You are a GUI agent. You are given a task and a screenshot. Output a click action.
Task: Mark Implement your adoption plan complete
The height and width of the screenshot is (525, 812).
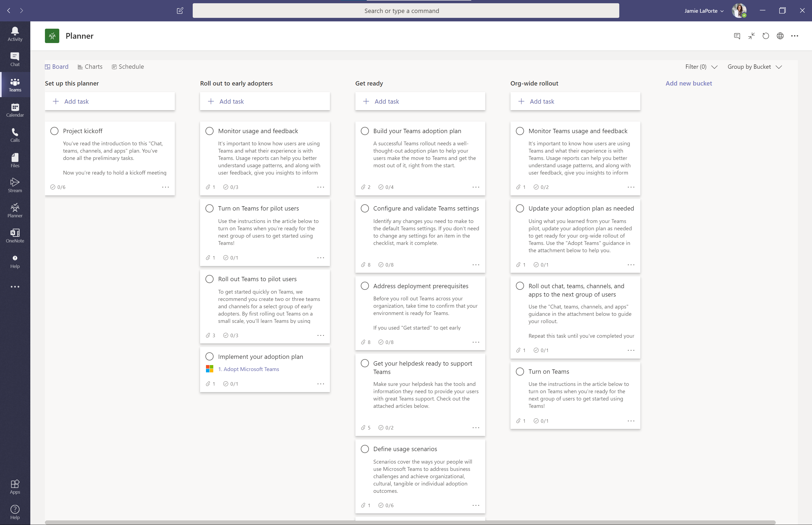[x=209, y=357]
